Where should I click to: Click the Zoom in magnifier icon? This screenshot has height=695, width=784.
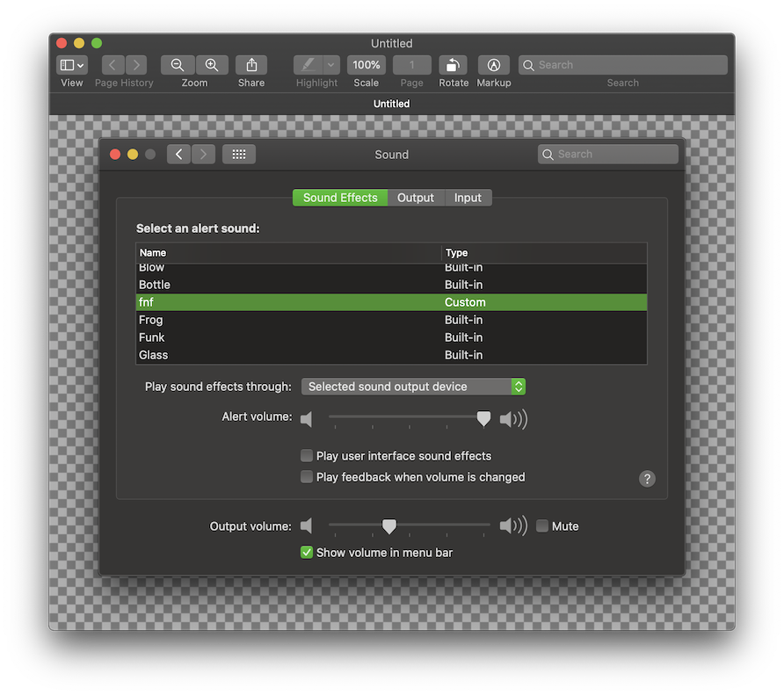tap(212, 65)
